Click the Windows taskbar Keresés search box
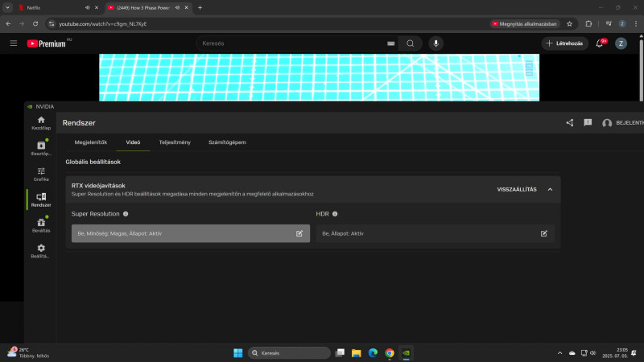The height and width of the screenshot is (362, 644). pos(289,353)
